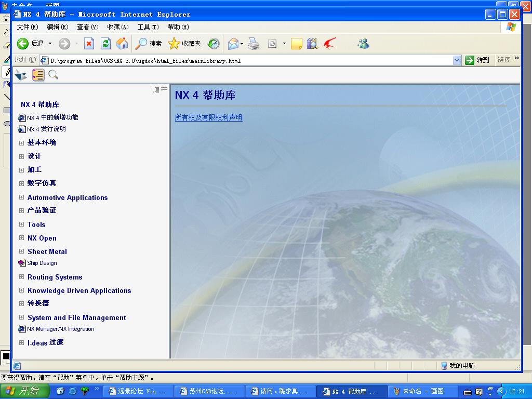
Task: Open NX 4 中的新增功能 topic
Action: (x=52, y=117)
